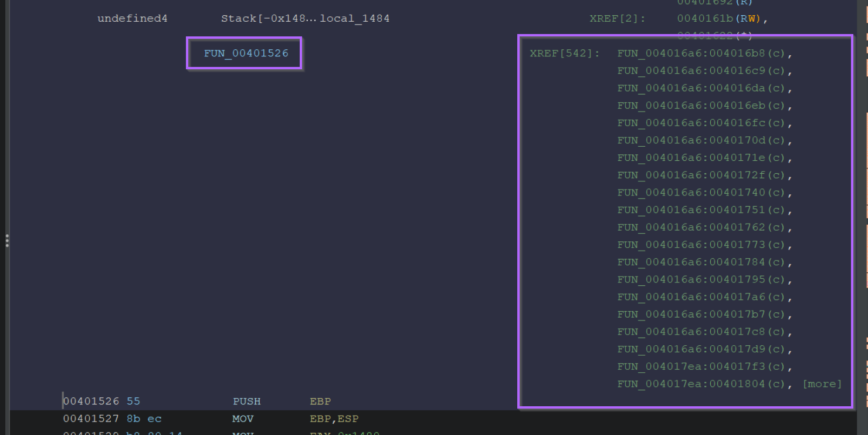Select the local_1484 variable name
This screenshot has width=868, height=435.
point(355,19)
